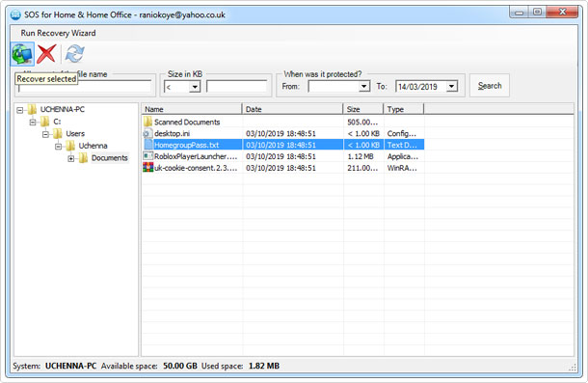
Task: Collapse the UCHENNA-PC tree node
Action: point(20,110)
